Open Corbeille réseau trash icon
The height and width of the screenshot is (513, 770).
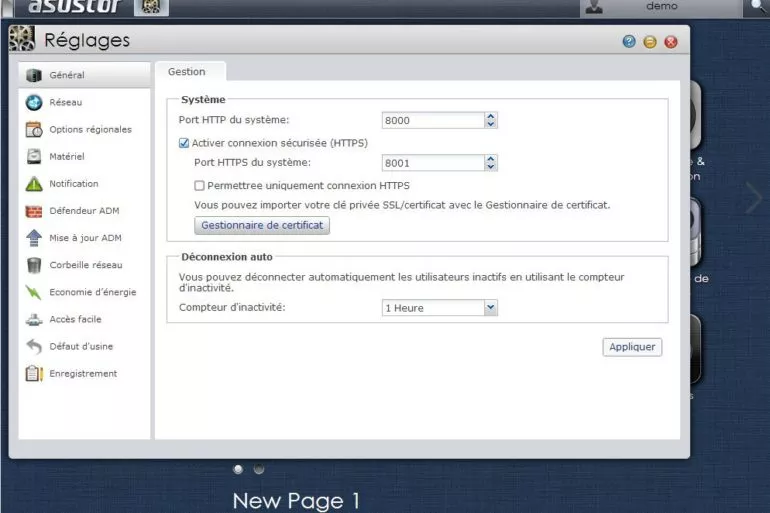34,265
